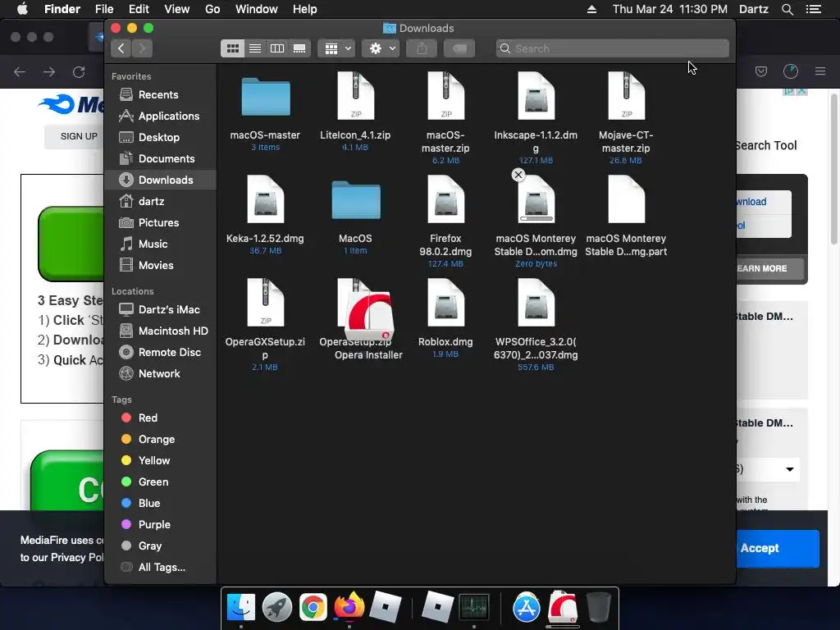Screen dimensions: 840x630
Task: Open the Edit menu
Action: 139,9
